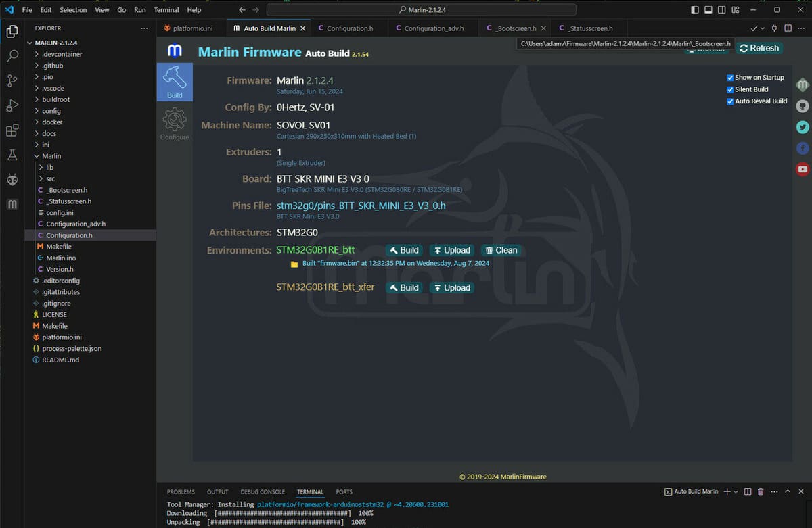Open Marlin YouTube channel icon
Screen dimensions: 812x528
pos(803,169)
